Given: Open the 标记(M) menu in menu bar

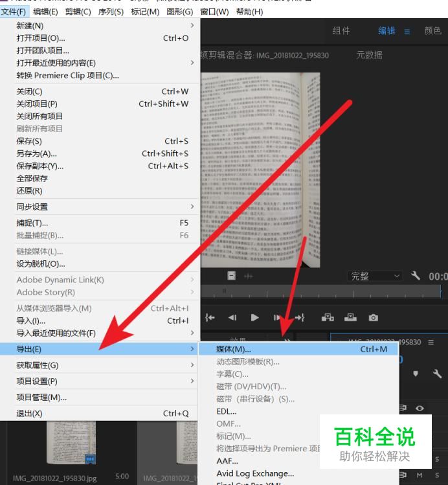Looking at the screenshot, I should (145, 12).
